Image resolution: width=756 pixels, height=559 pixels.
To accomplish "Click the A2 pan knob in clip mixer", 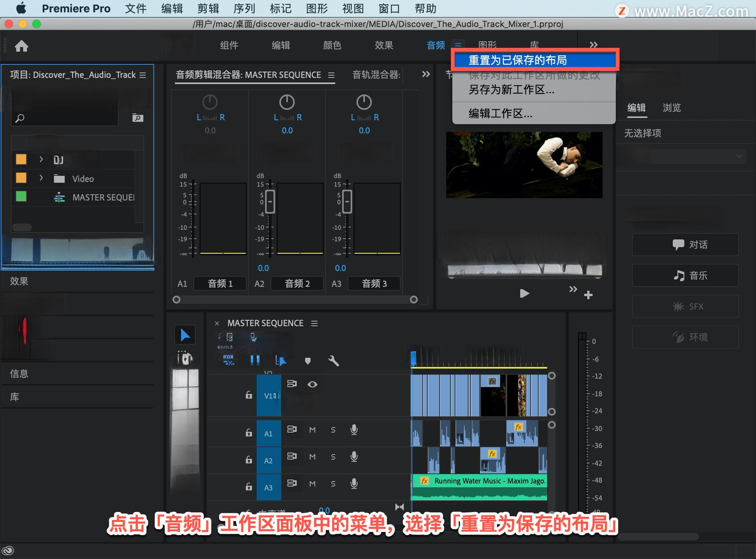I will tap(287, 102).
